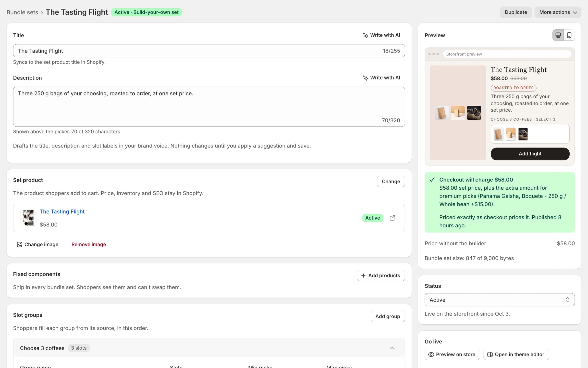
Task: Select first kraft bag thumbnail in picker
Action: pyautogui.click(x=498, y=134)
